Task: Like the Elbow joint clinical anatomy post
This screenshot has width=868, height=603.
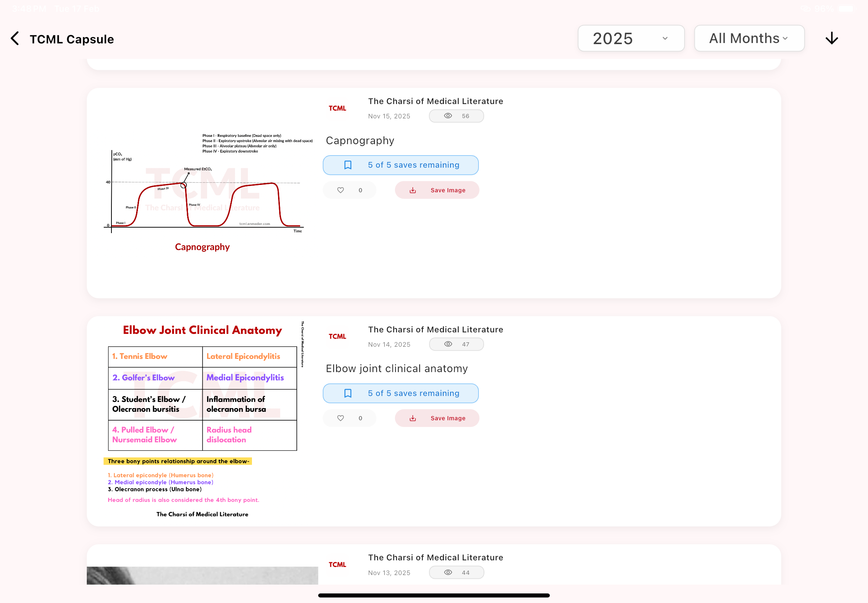Action: [341, 418]
